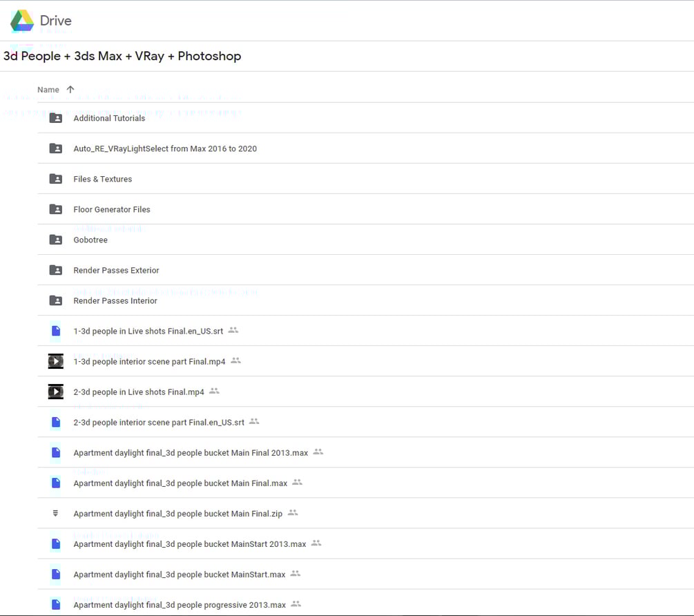
Task: Open the Floor Generator Files folder name
Action: (112, 209)
